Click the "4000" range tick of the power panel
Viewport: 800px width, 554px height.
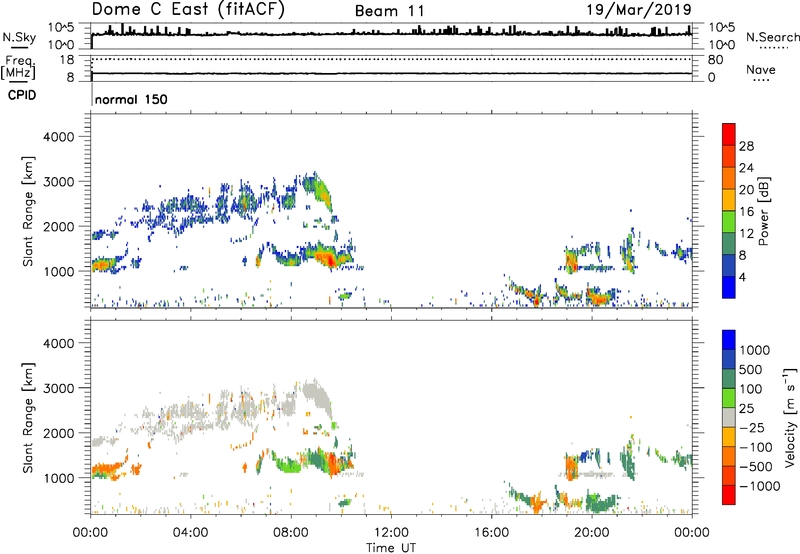coord(58,137)
